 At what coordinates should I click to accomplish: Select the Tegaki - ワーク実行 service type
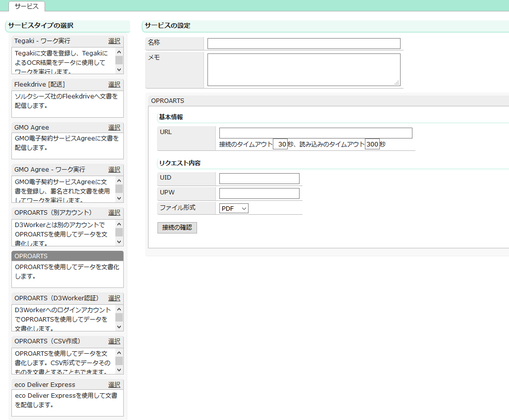[x=114, y=41]
